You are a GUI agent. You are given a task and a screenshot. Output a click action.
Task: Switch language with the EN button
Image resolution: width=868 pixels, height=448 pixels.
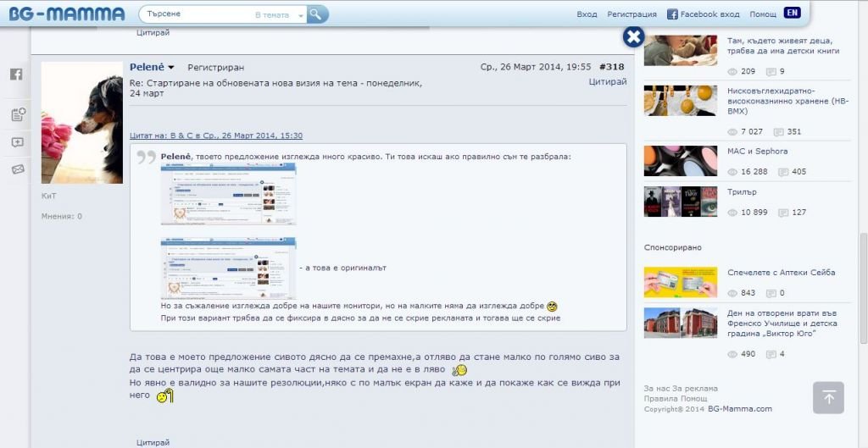[x=792, y=14]
